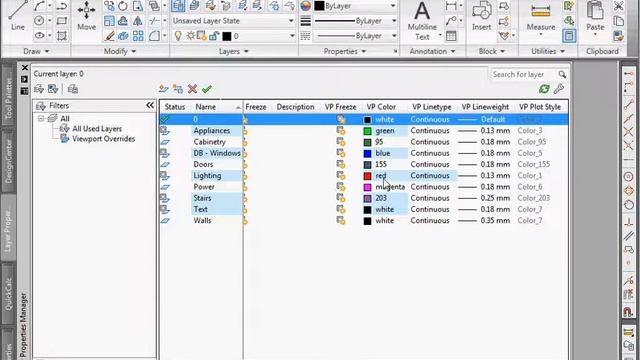
Task: Toggle Freeze for Text layer
Action: click(x=245, y=210)
